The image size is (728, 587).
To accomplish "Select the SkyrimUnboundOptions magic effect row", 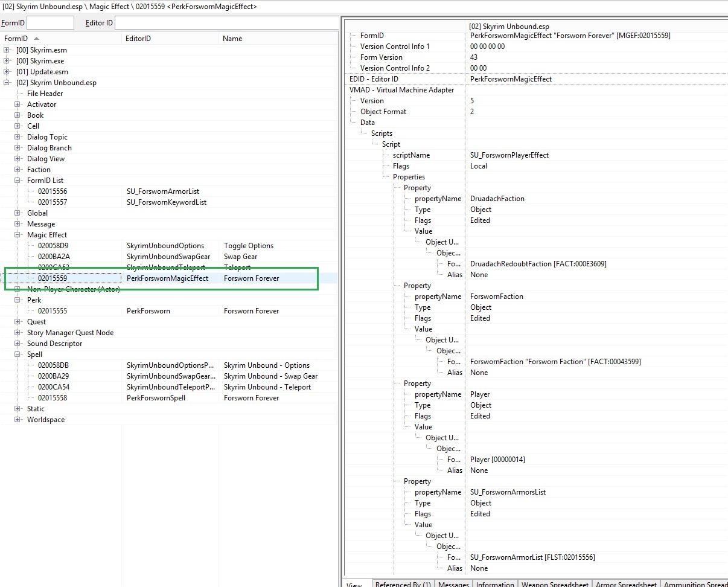I will point(169,246).
